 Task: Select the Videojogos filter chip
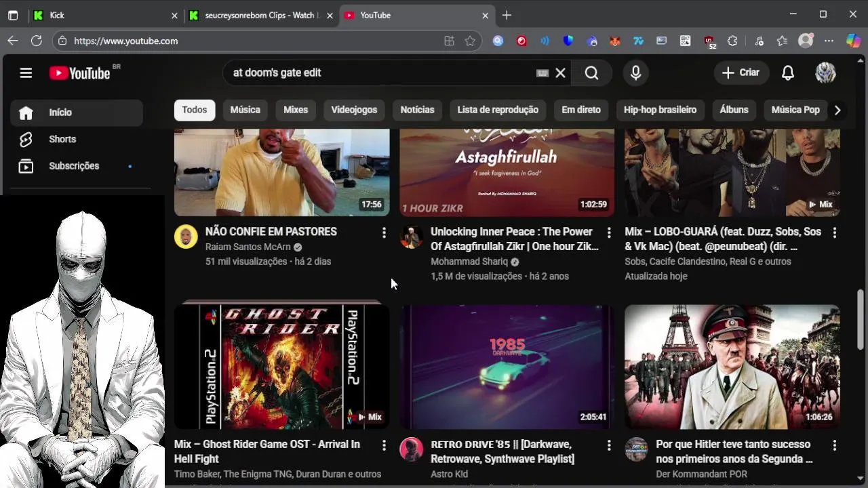tap(354, 110)
